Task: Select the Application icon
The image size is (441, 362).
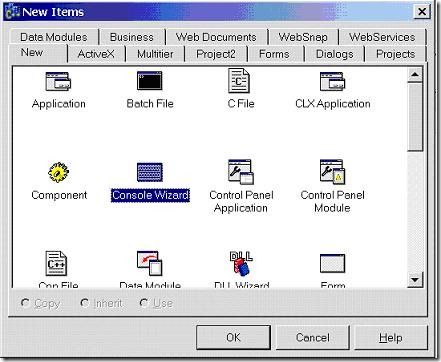Action: 58,81
